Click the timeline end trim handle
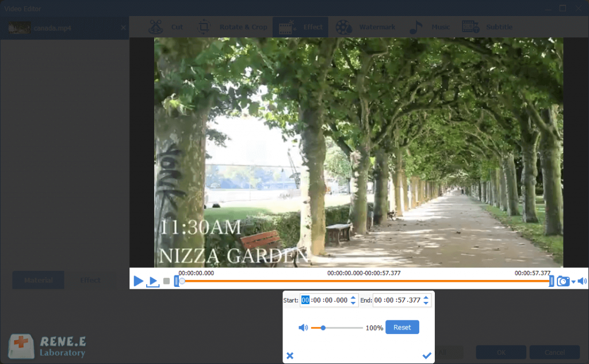This screenshot has height=364, width=589. coord(552,281)
